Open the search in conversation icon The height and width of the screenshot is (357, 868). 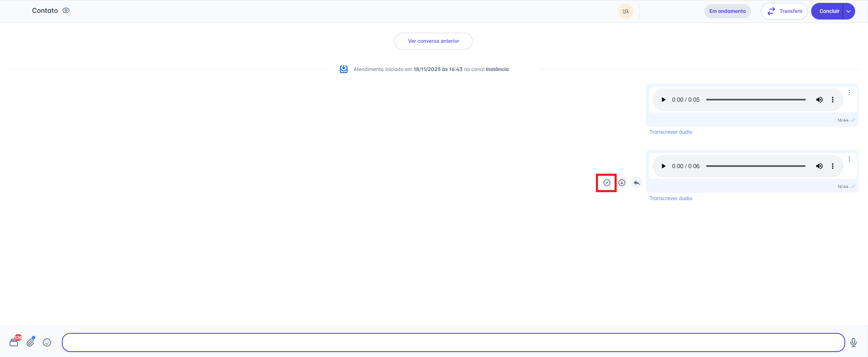[x=626, y=11]
